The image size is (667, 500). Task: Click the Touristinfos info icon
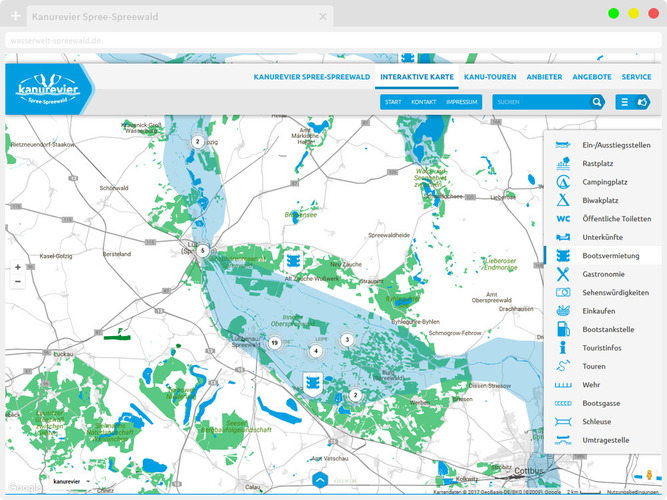pos(563,347)
